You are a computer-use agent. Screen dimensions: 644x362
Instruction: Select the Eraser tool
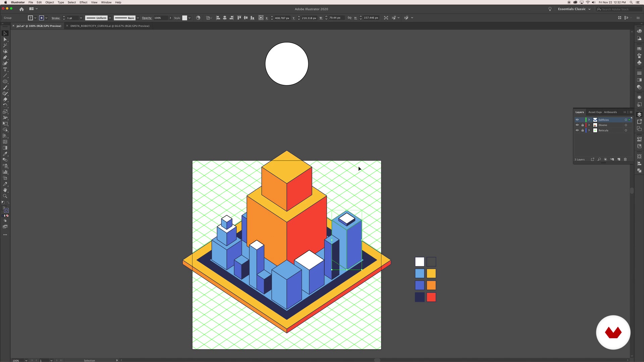(5, 100)
